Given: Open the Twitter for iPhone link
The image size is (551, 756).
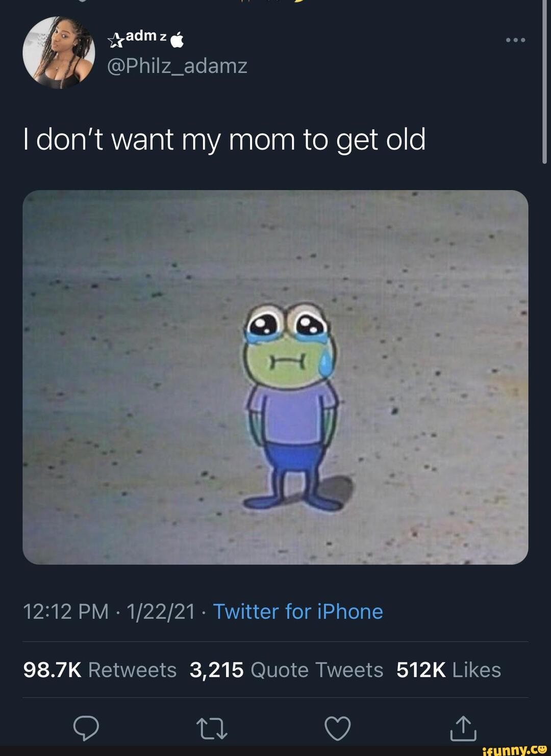Looking at the screenshot, I should [298, 611].
